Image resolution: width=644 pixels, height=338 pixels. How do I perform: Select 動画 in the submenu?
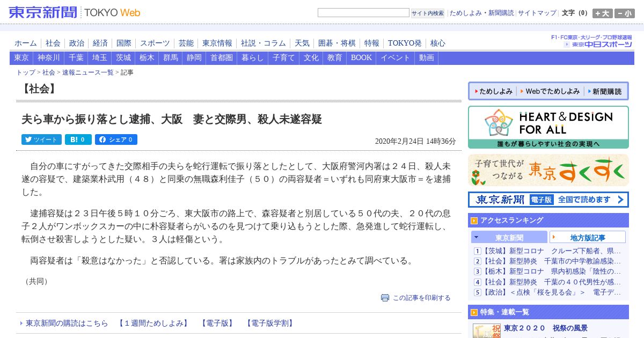(x=427, y=58)
